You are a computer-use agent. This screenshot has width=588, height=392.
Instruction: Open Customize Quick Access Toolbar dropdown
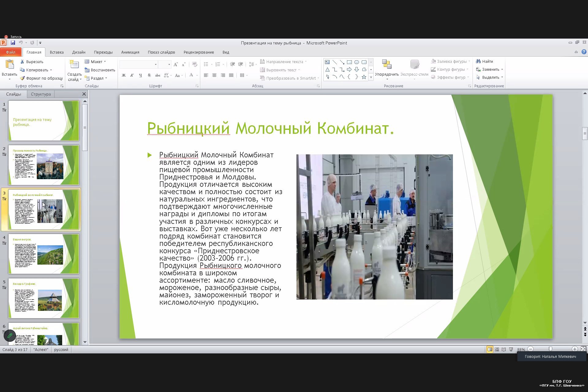coord(40,43)
